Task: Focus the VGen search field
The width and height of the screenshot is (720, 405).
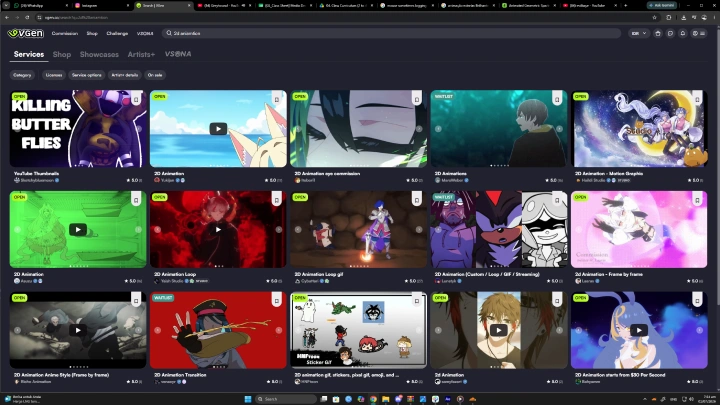Action: tap(391, 34)
